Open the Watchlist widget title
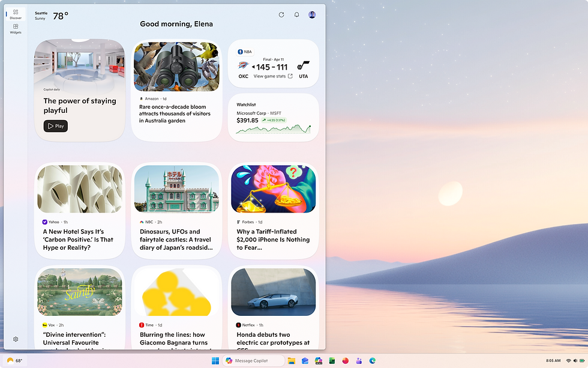588x368 pixels. (x=246, y=104)
